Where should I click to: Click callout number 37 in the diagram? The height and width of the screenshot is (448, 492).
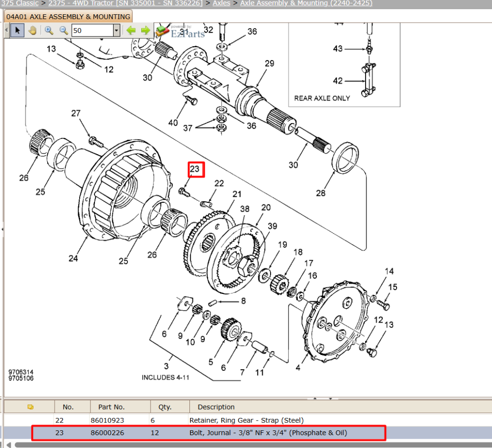coord(187,128)
